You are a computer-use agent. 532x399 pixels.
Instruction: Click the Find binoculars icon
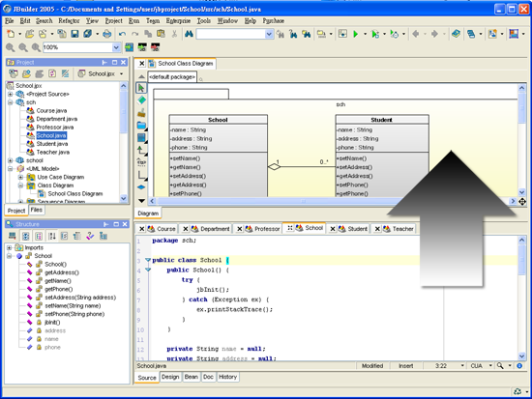189,34
